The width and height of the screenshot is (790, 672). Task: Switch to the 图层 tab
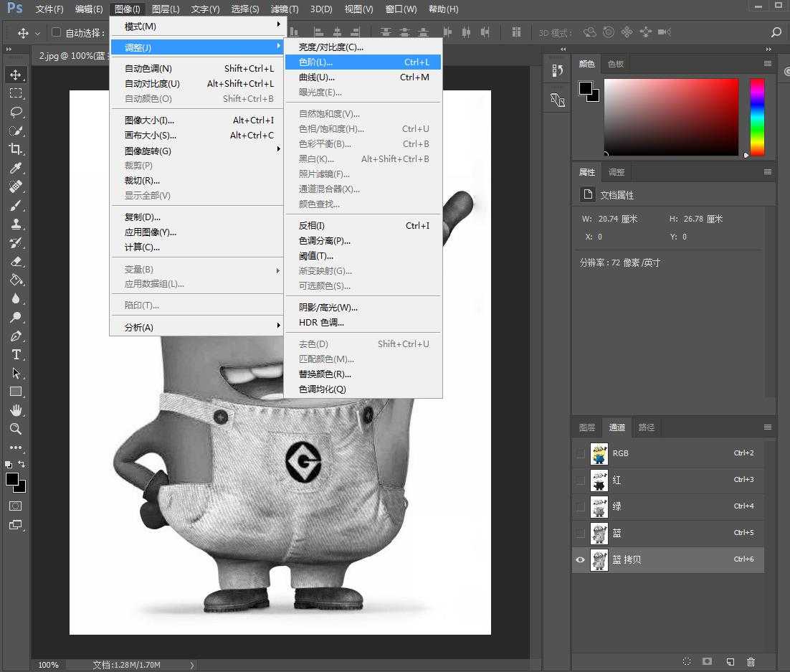587,427
